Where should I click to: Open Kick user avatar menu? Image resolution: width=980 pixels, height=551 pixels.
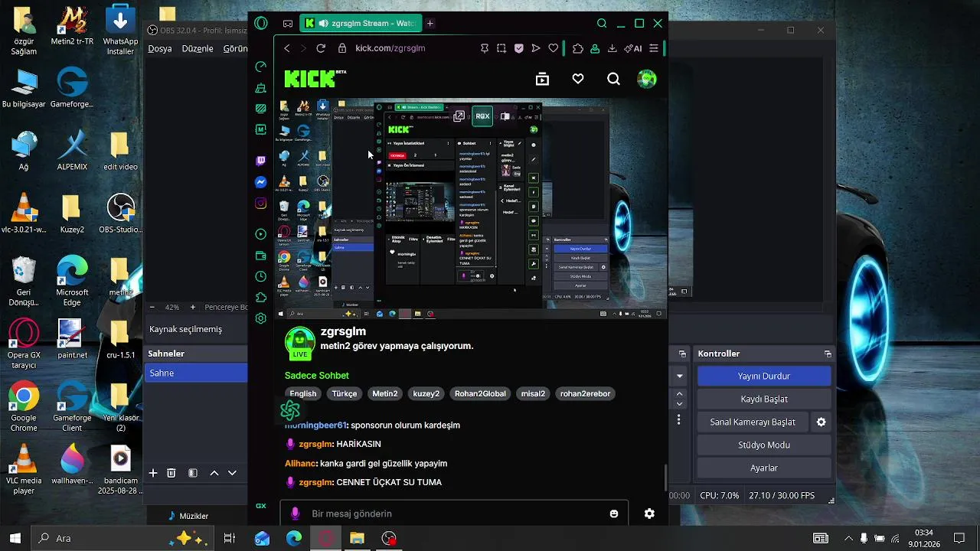coord(647,79)
